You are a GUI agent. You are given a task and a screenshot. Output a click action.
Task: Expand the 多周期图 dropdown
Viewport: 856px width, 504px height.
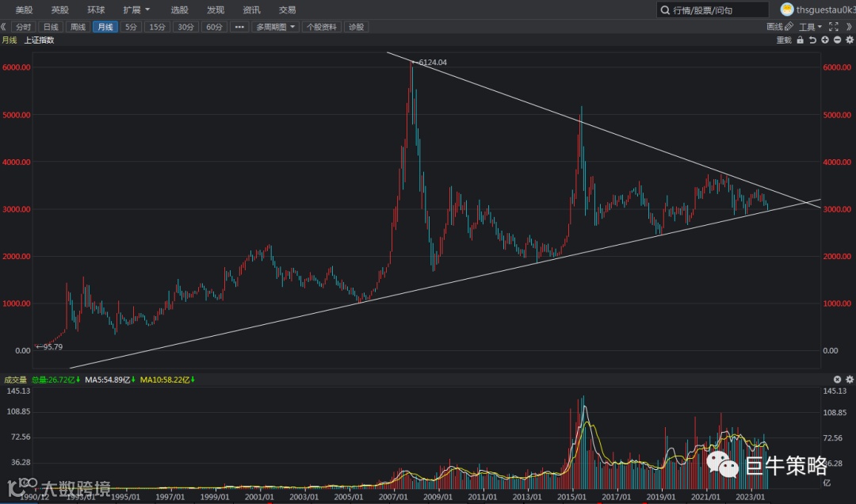pyautogui.click(x=276, y=27)
